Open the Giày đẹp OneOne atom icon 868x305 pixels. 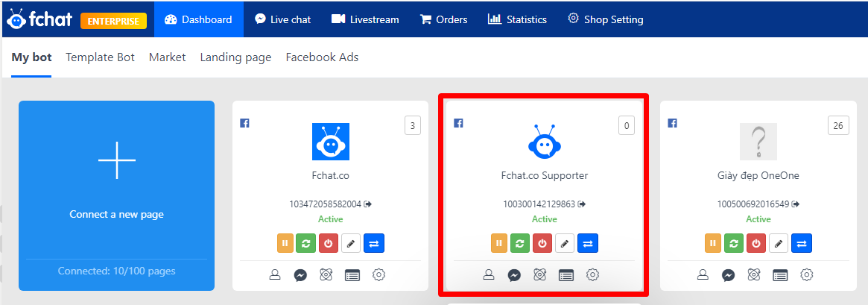click(x=755, y=274)
